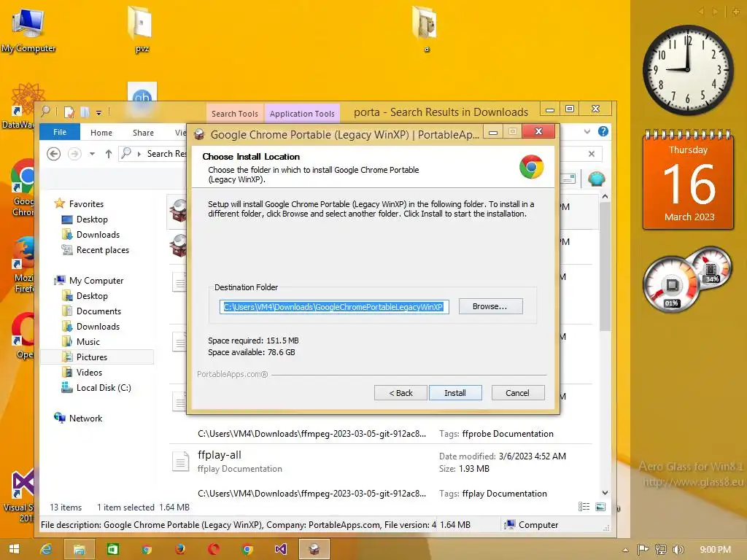Go back with the Back button
The height and width of the screenshot is (560, 747).
[x=400, y=393]
